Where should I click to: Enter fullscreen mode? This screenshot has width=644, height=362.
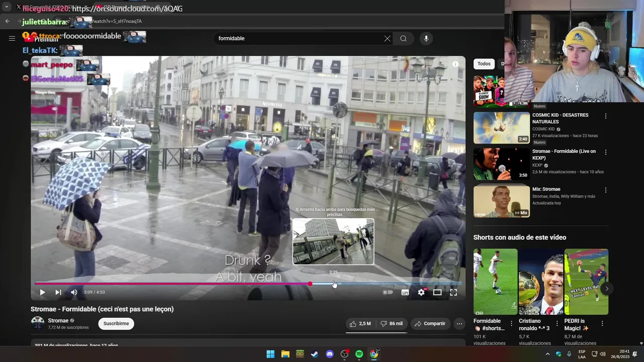tap(453, 292)
